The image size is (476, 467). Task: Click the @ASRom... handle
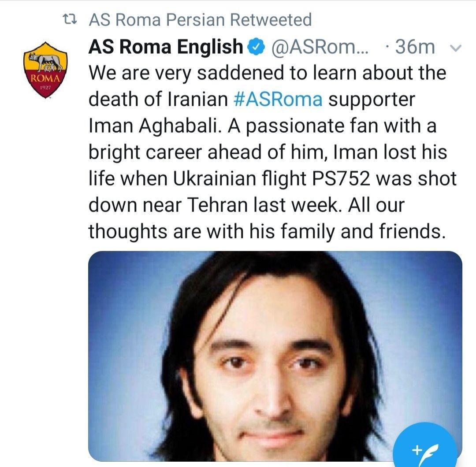320,47
